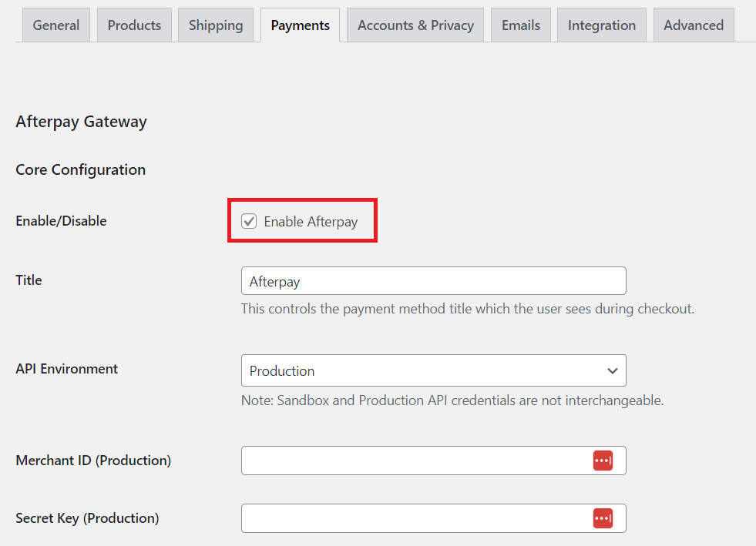Open the Accounts & Privacy tab
The height and width of the screenshot is (546, 756).
[415, 25]
